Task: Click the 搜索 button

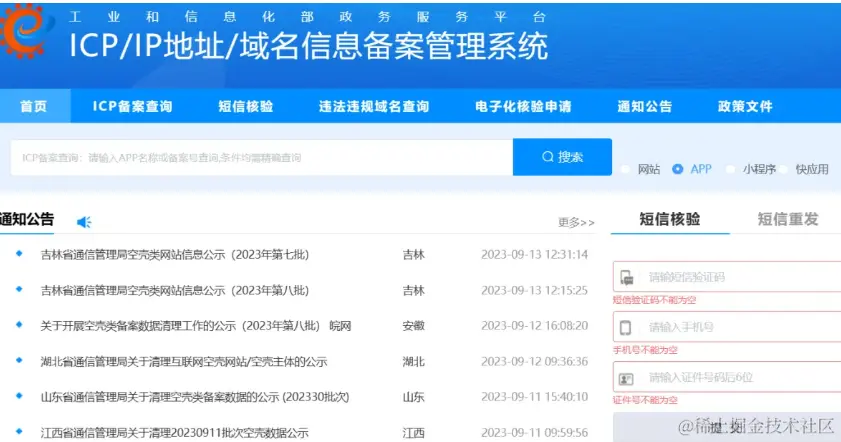Action: pos(562,157)
